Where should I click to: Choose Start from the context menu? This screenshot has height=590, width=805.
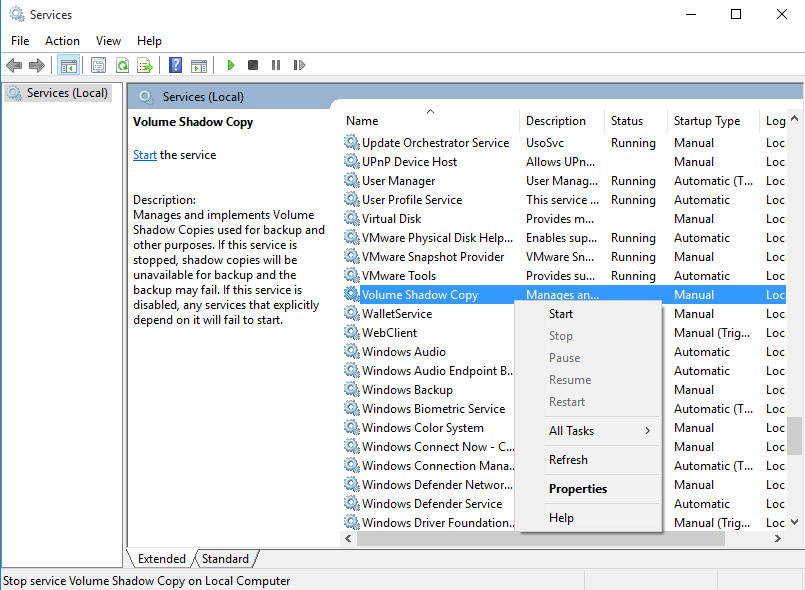(561, 314)
